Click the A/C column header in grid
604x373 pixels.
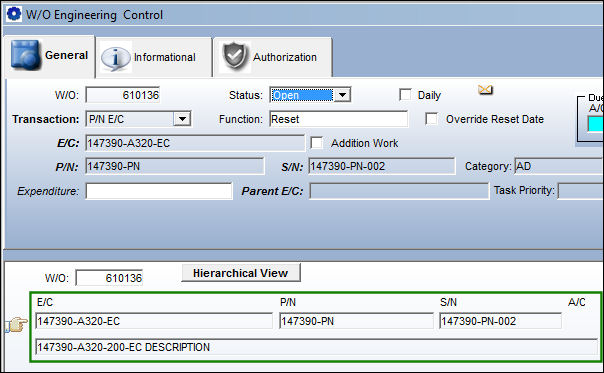pos(577,302)
